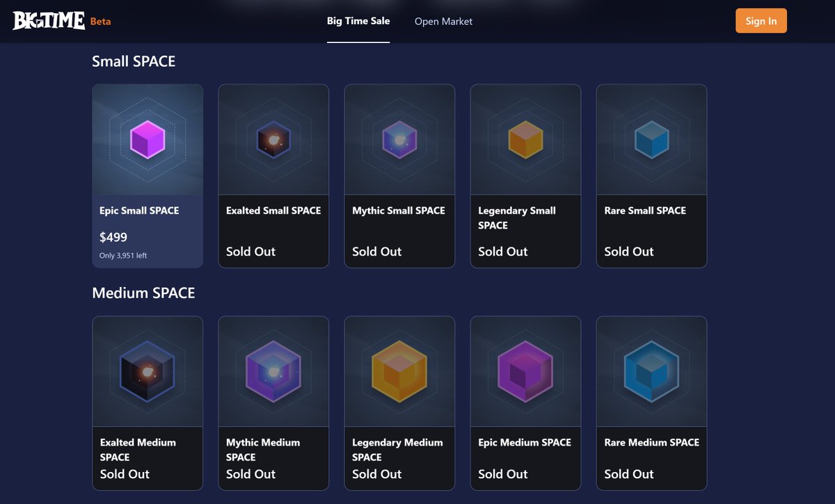Select the Rare Small SPACE blue cube icon
Image resolution: width=835 pixels, height=504 pixels.
(x=651, y=140)
